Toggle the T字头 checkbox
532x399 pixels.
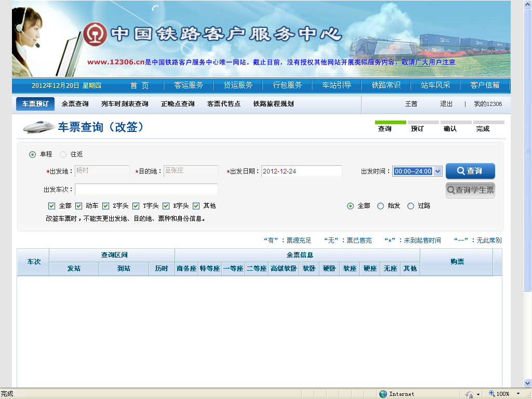(136, 206)
